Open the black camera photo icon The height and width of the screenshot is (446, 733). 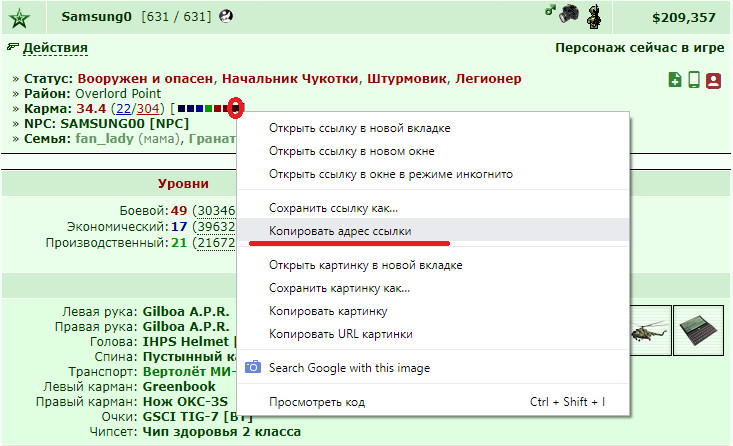pyautogui.click(x=568, y=14)
